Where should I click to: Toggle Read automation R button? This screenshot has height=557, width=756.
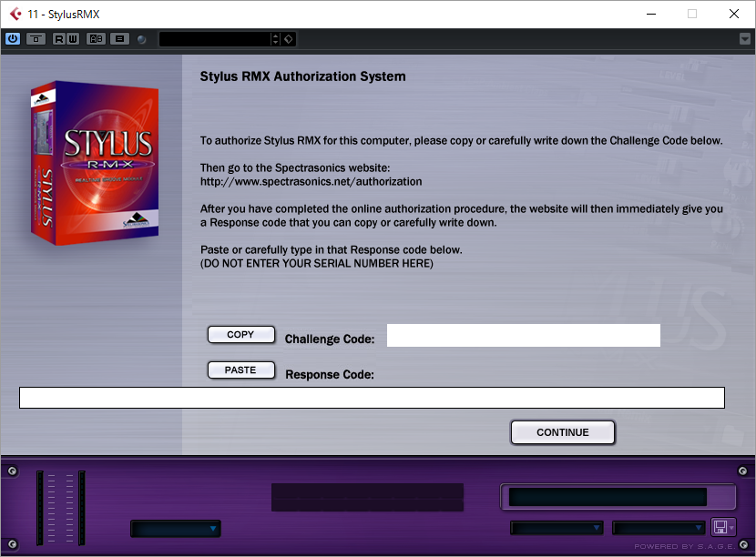point(59,39)
